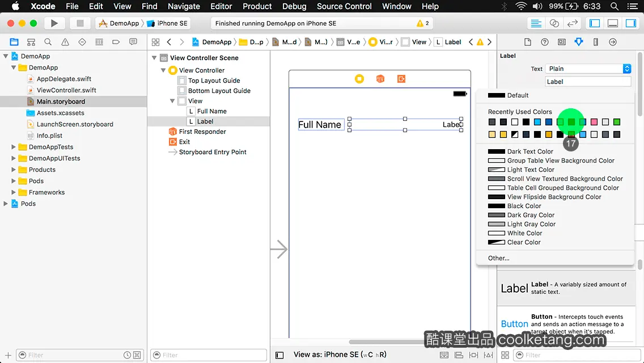Open the Debug navigator
644x363 pixels.
(99, 42)
